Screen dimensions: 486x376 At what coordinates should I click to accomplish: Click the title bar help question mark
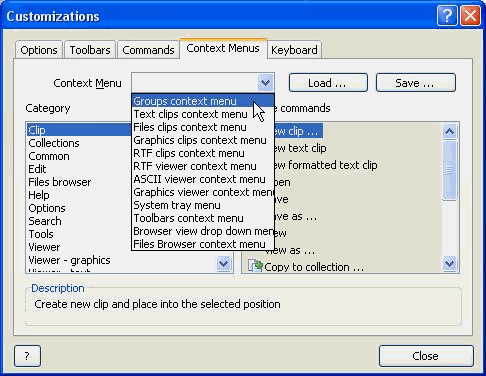(x=447, y=16)
